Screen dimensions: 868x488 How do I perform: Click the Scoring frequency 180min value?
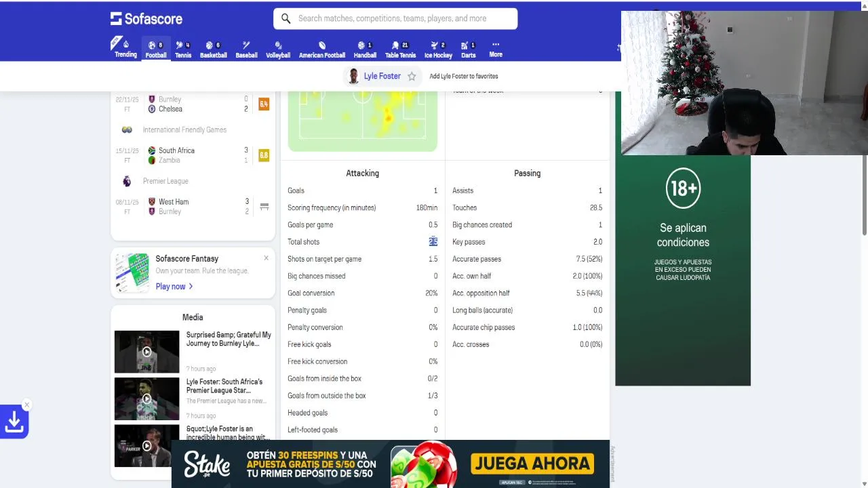pyautogui.click(x=427, y=208)
